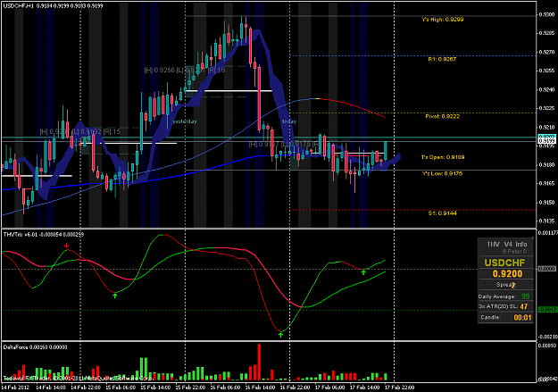Click the 0.9180 price axis label
Screen dimensions: 558x392
click(546, 165)
